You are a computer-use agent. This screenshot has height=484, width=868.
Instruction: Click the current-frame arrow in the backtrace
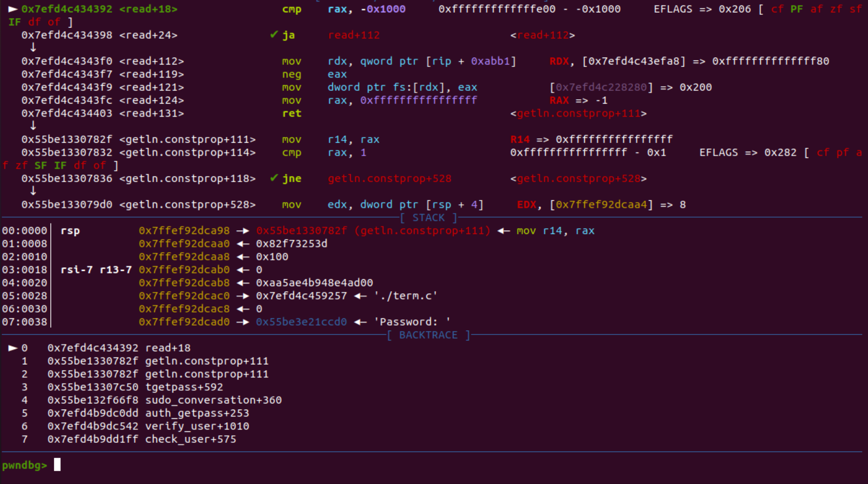(13, 348)
